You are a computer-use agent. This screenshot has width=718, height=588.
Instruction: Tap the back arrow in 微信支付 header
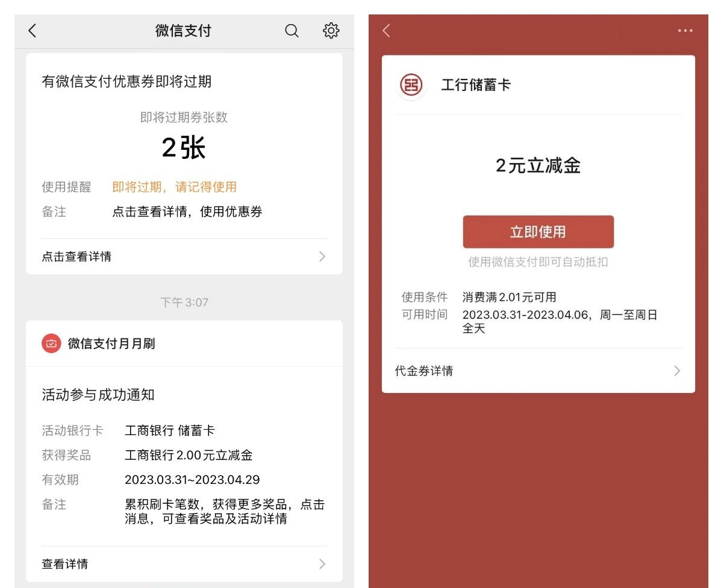(32, 31)
